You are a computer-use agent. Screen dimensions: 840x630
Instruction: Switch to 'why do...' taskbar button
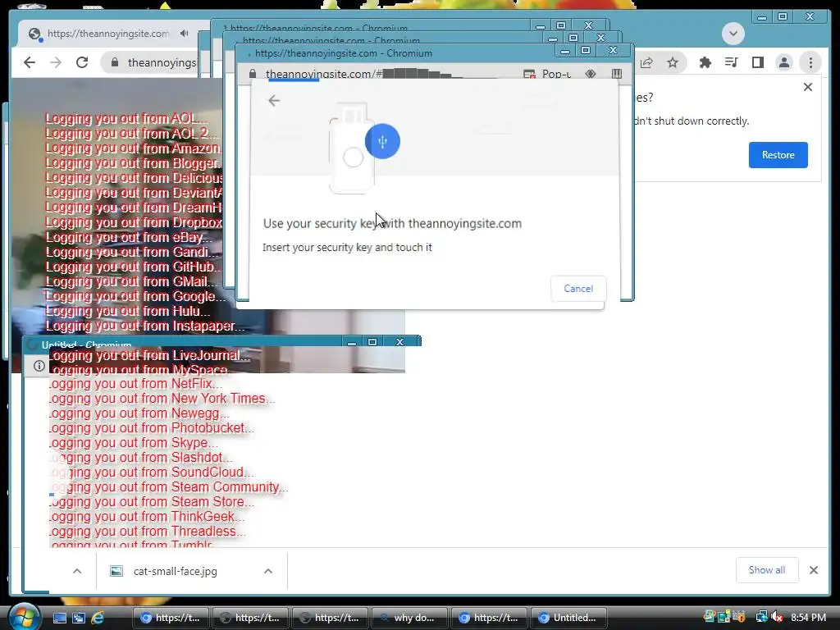click(x=409, y=618)
